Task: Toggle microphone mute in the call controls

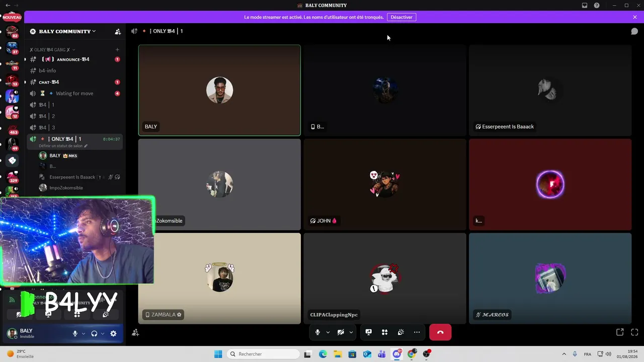Action: 317,332
